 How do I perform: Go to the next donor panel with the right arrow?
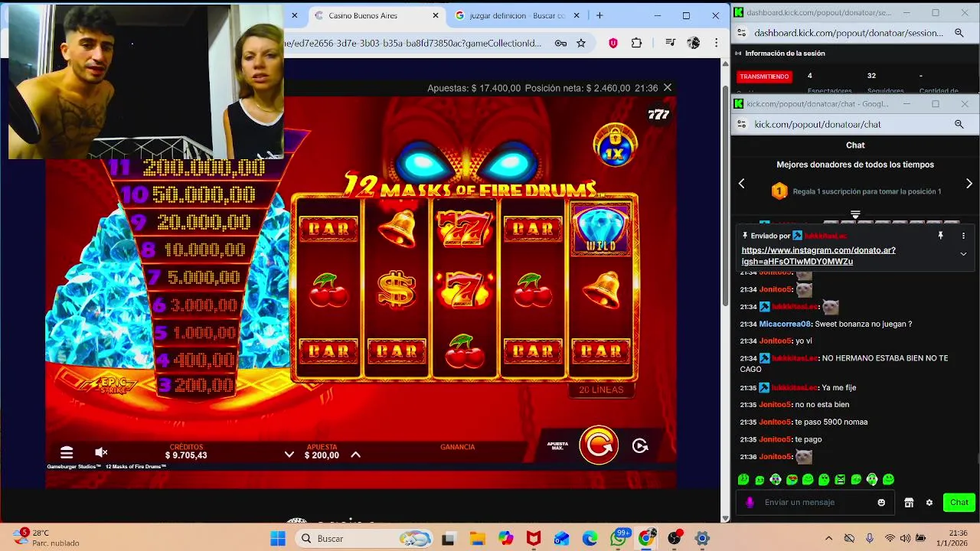pyautogui.click(x=969, y=184)
